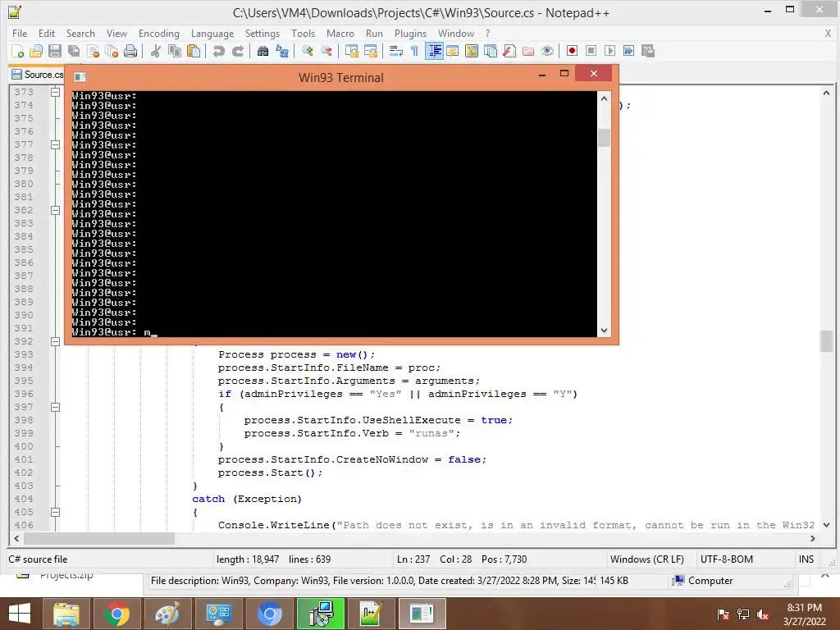The image size is (840, 630).
Task: Switch to Notepad++ taskbar button
Action: click(x=372, y=614)
